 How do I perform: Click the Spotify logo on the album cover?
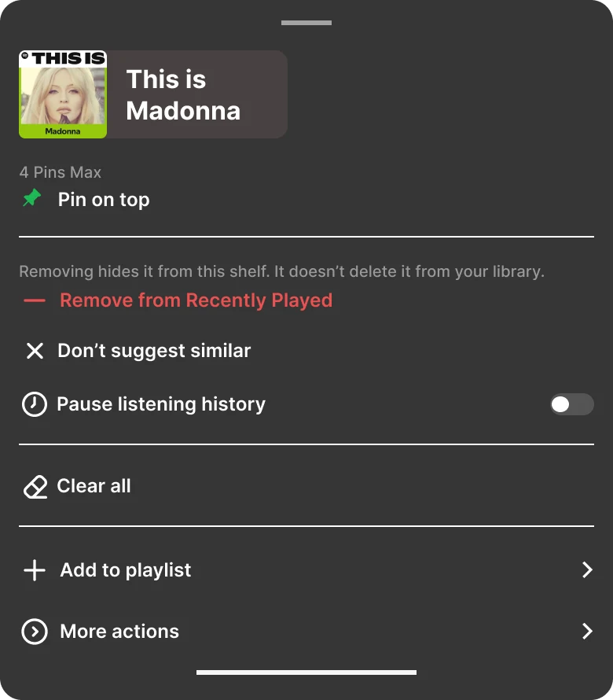(x=25, y=57)
